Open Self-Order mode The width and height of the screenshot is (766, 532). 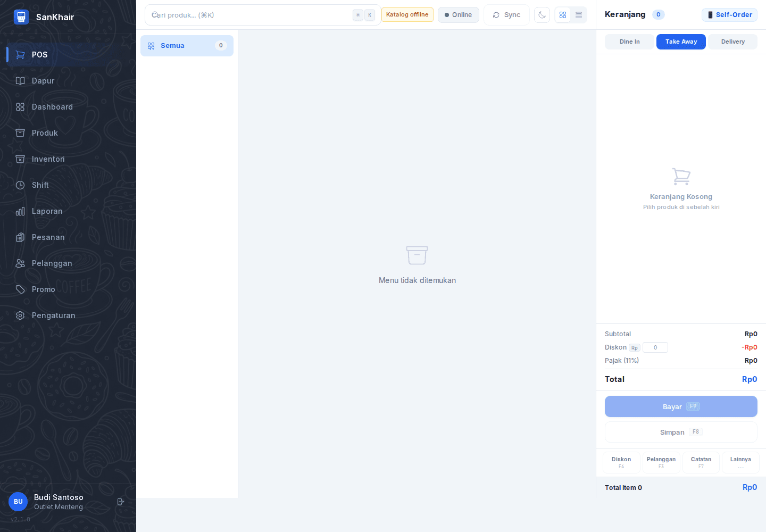click(729, 15)
